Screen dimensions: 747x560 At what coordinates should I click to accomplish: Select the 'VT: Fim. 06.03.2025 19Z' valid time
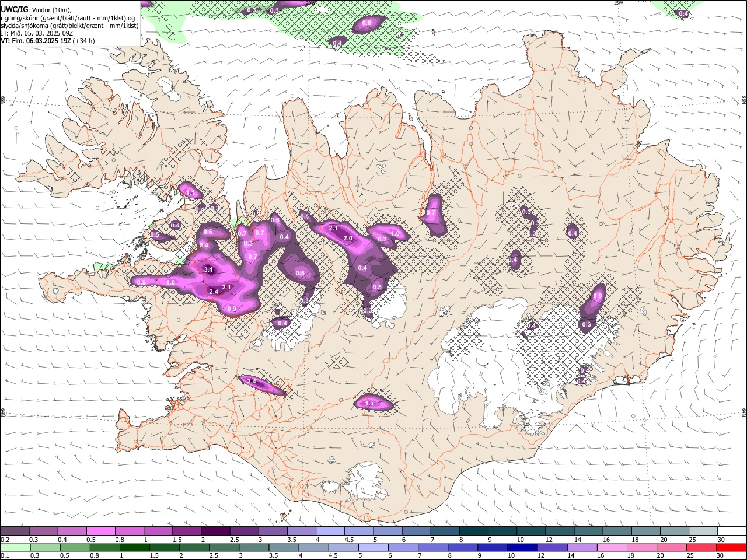(x=36, y=41)
